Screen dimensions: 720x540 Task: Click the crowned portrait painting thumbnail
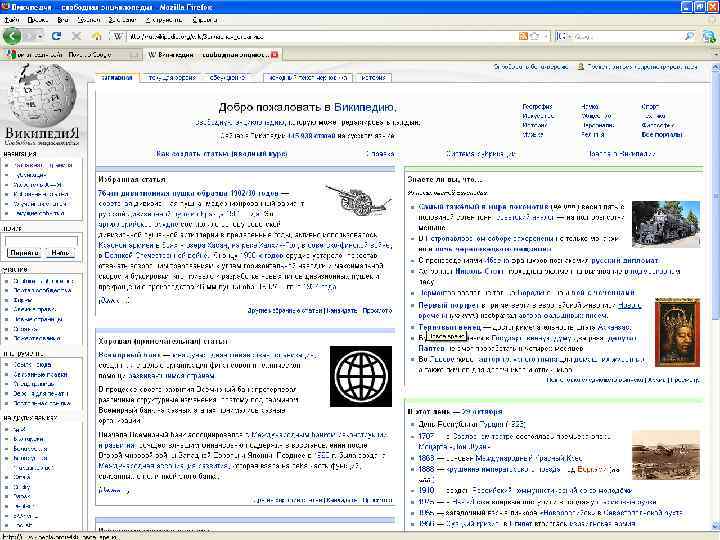pyautogui.click(x=677, y=332)
